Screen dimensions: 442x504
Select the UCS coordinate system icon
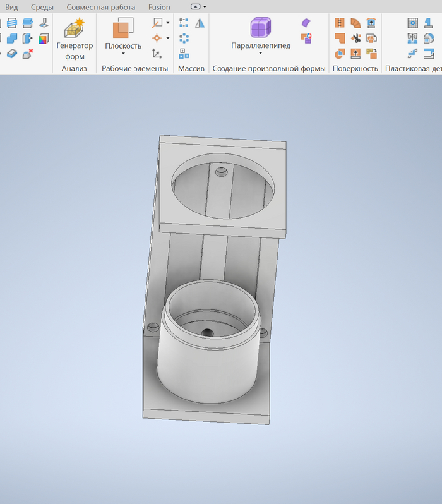coord(157,54)
